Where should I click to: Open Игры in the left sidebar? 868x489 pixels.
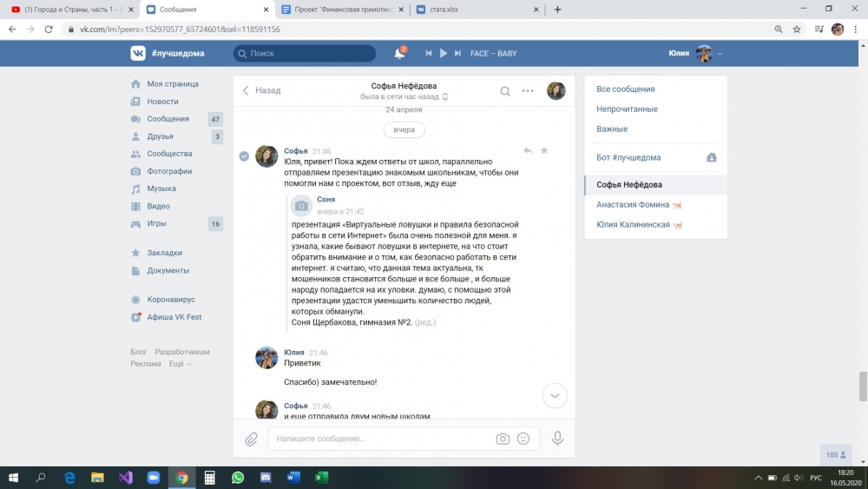pyautogui.click(x=156, y=223)
